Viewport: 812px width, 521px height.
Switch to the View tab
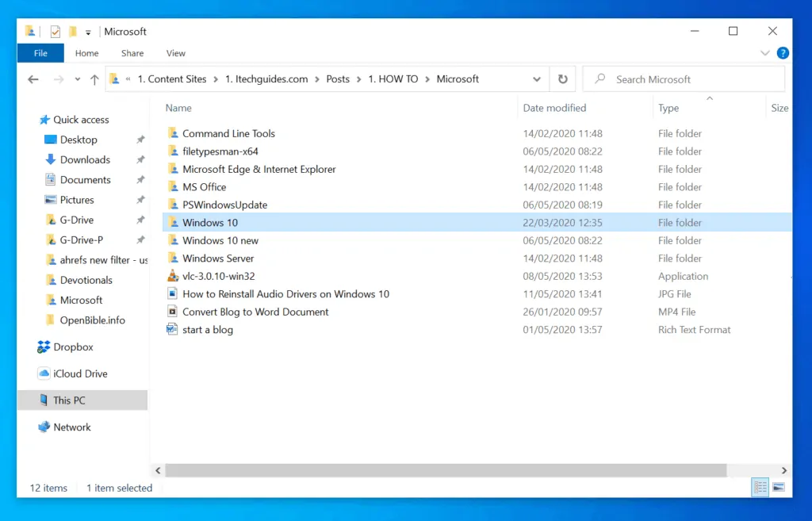click(x=175, y=53)
